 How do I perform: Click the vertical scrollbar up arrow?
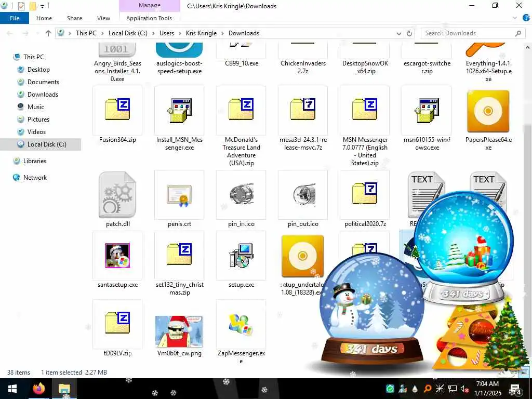point(527,47)
